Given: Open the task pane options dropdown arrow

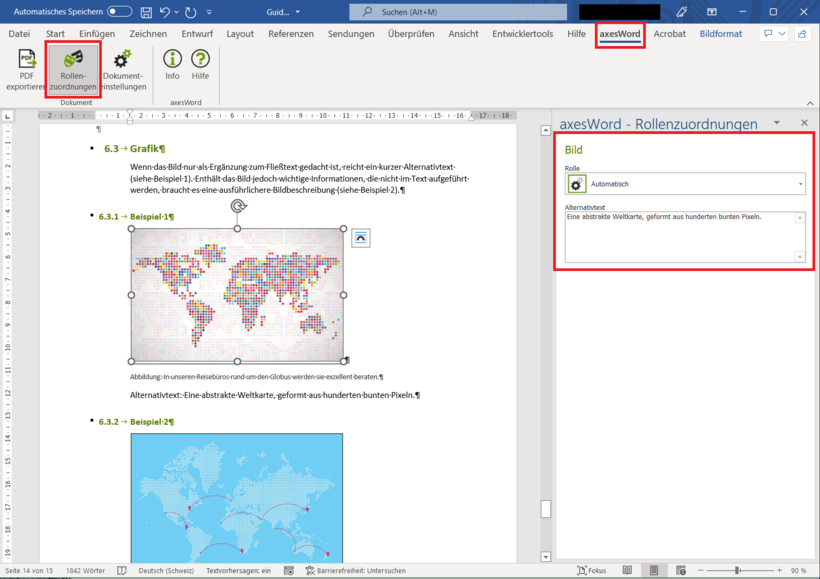Looking at the screenshot, I should (777, 122).
